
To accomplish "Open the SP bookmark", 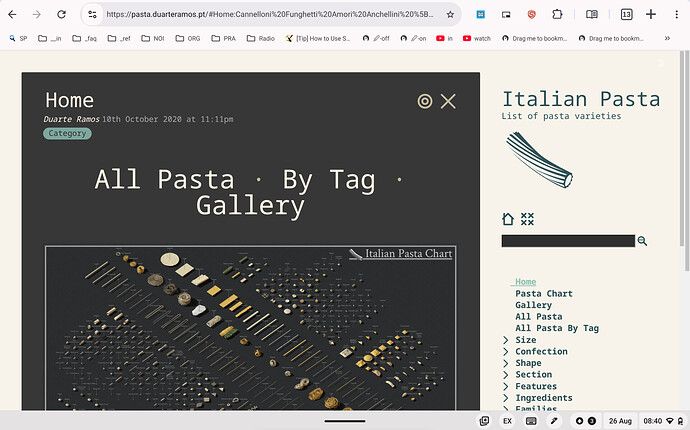I will pyautogui.click(x=18, y=38).
